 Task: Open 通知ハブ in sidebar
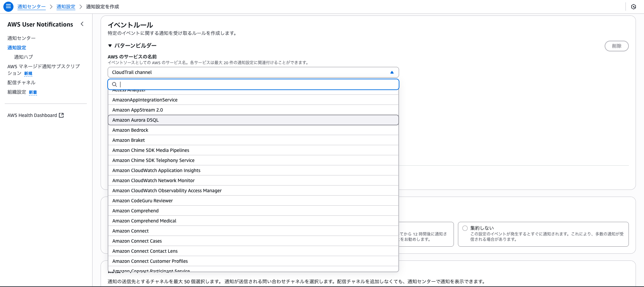24,57
